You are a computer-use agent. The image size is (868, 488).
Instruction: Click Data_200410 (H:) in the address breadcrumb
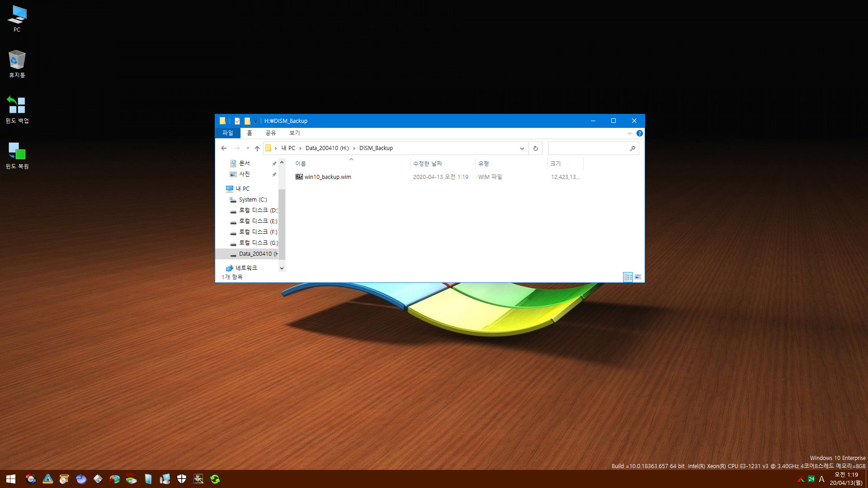[x=327, y=148]
